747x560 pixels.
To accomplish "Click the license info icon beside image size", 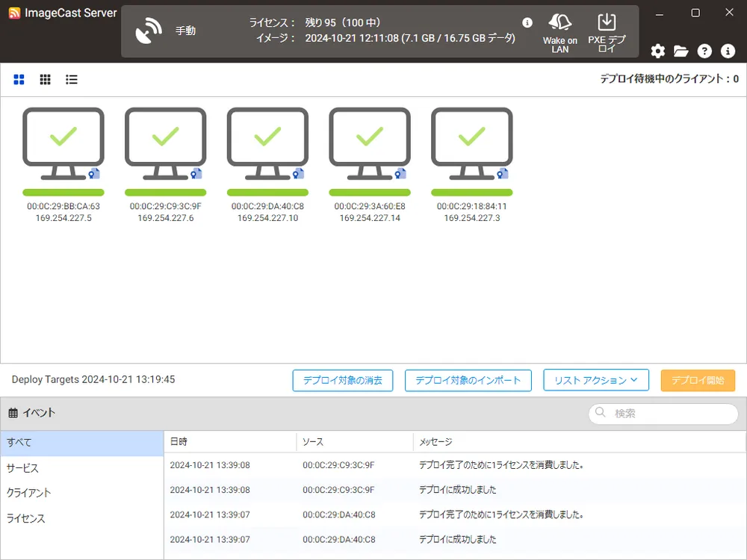I will 527,23.
